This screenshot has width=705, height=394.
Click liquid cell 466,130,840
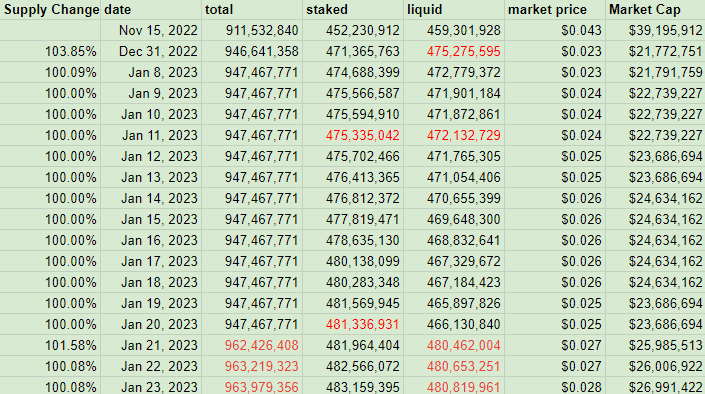tap(454, 324)
